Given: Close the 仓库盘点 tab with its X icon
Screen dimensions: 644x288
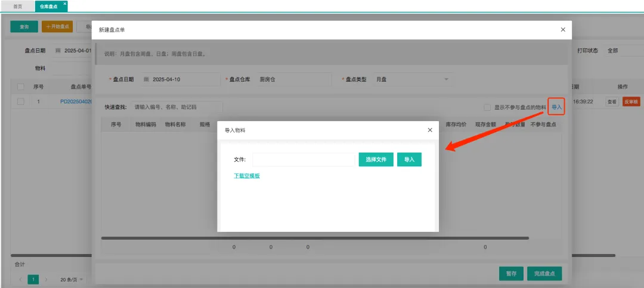Looking at the screenshot, I should pos(65,4).
